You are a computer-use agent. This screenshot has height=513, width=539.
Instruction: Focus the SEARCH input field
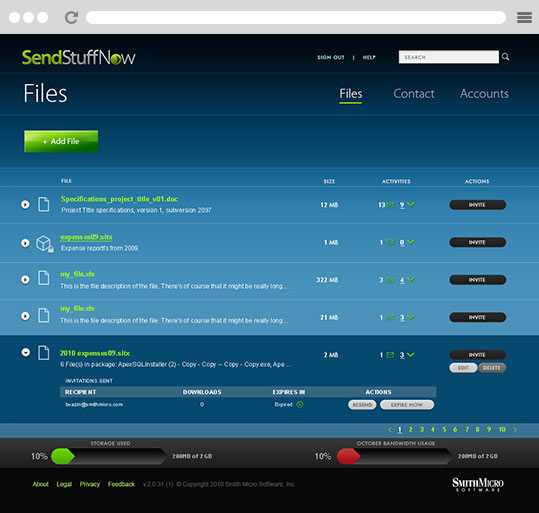point(449,57)
